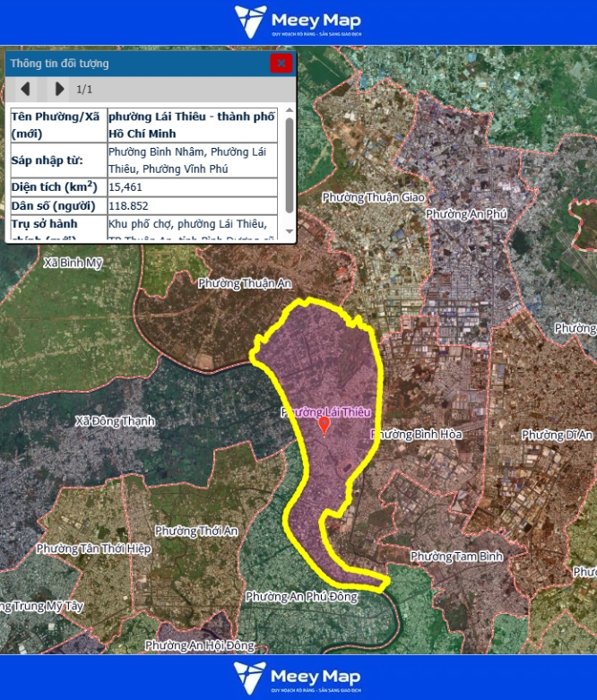Image resolution: width=597 pixels, height=700 pixels.
Task: Close the Thông tin đối tượng popup
Action: pyautogui.click(x=281, y=63)
